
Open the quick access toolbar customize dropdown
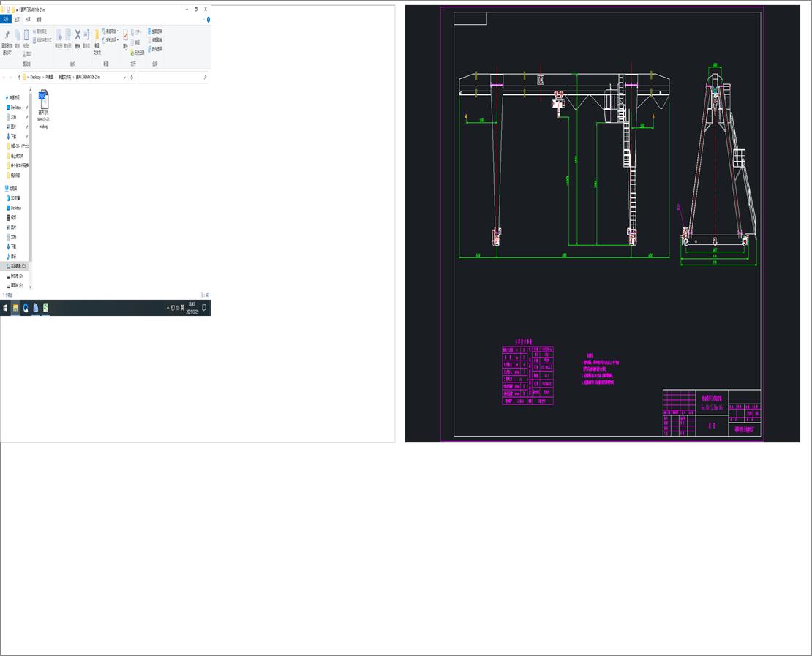(x=17, y=10)
